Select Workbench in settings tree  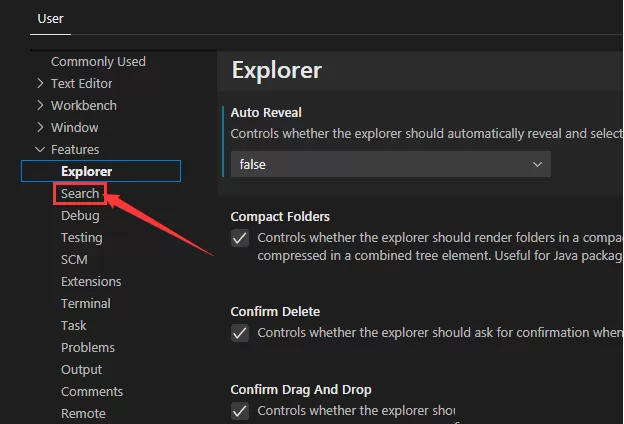[84, 106]
